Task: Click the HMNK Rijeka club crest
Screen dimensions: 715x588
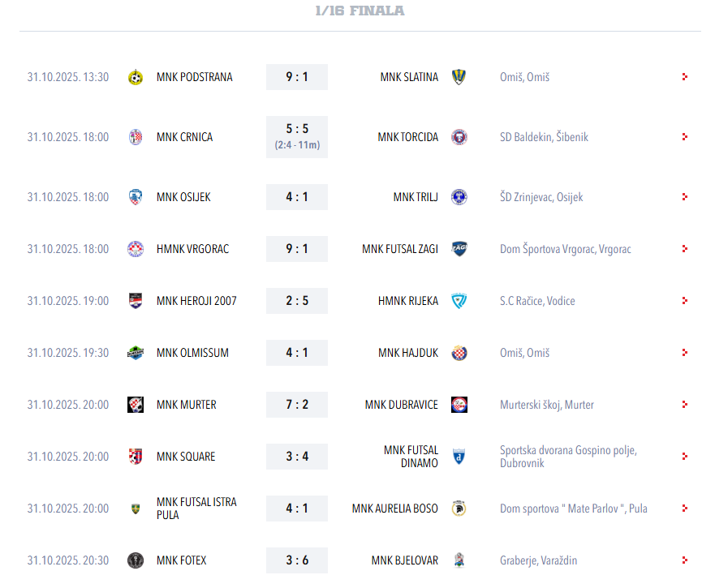Action: coord(459,301)
